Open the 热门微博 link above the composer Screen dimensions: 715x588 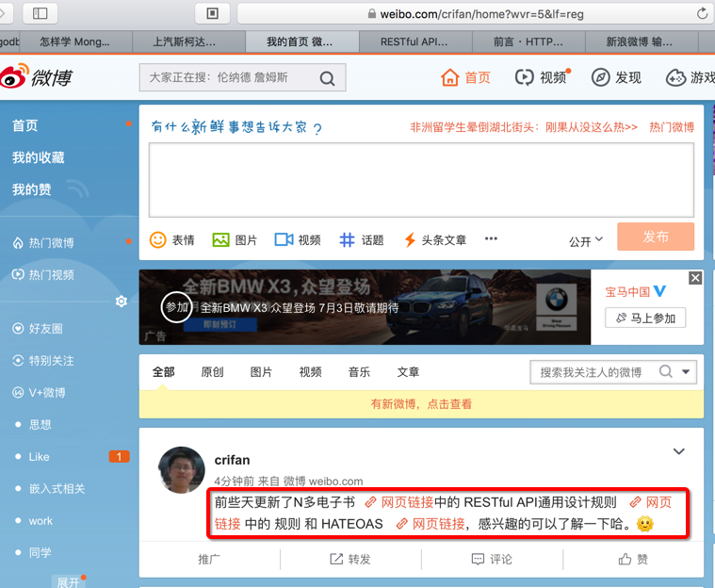[x=672, y=127]
